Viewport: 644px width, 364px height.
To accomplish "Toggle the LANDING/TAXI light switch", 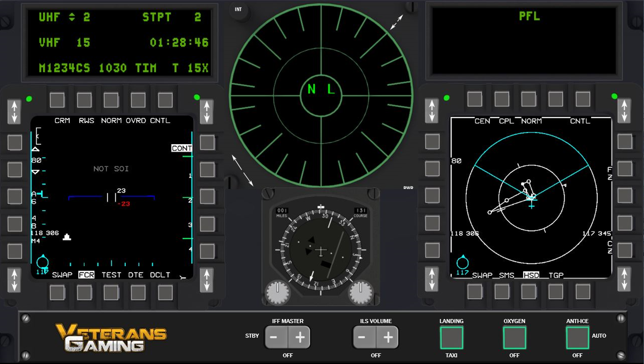I will (x=451, y=337).
